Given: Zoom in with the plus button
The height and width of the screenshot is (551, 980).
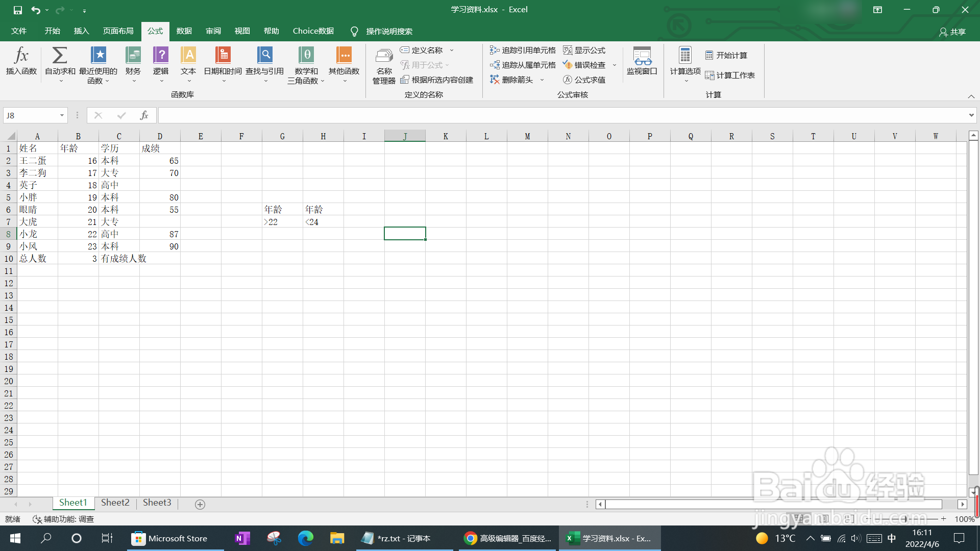Looking at the screenshot, I should point(944,519).
